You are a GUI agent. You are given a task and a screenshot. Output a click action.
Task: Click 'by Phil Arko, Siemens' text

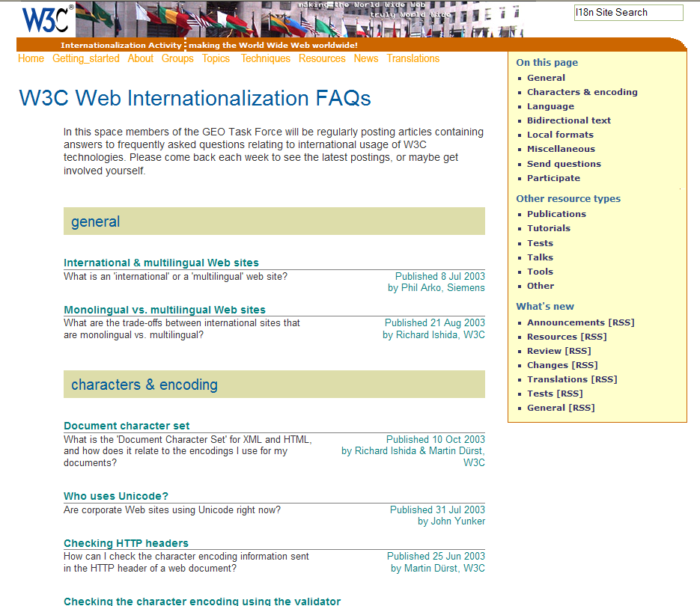tap(436, 288)
